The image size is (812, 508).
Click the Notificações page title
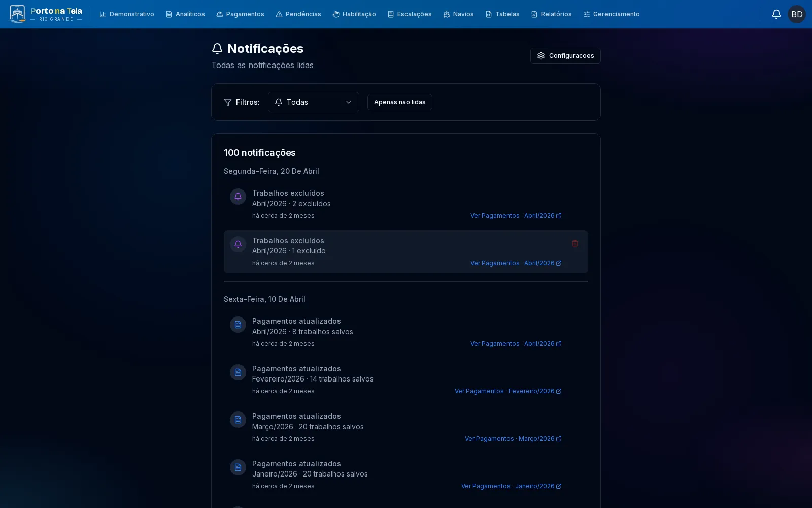(265, 49)
